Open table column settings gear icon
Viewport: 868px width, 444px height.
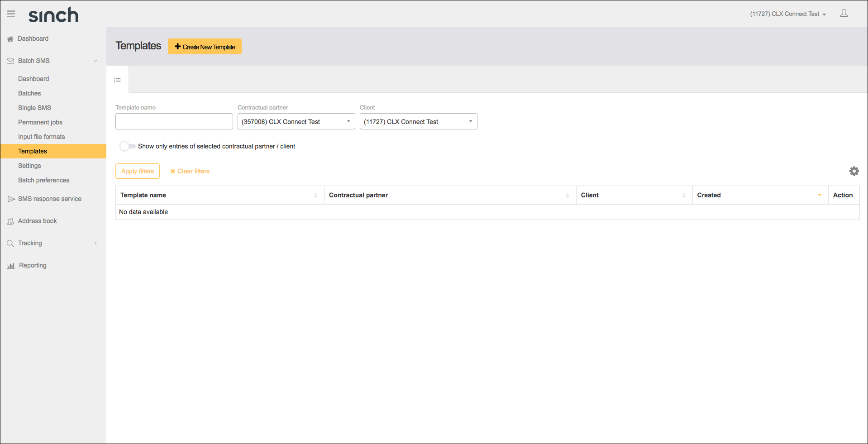(854, 171)
